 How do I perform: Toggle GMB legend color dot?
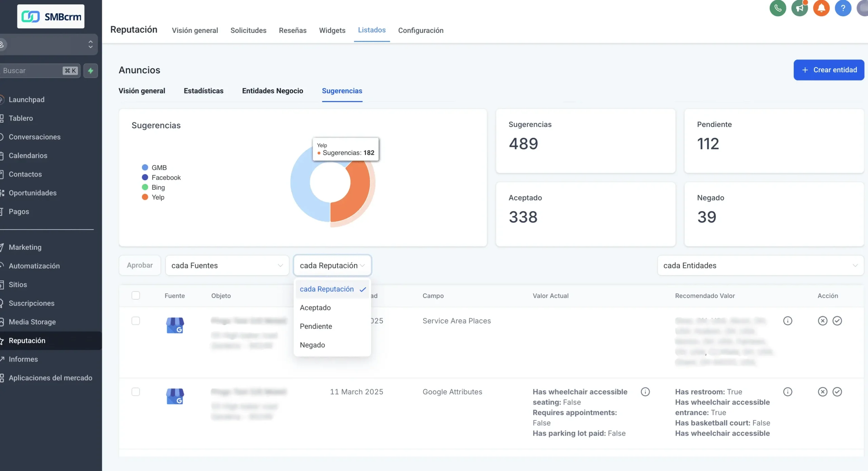145,167
